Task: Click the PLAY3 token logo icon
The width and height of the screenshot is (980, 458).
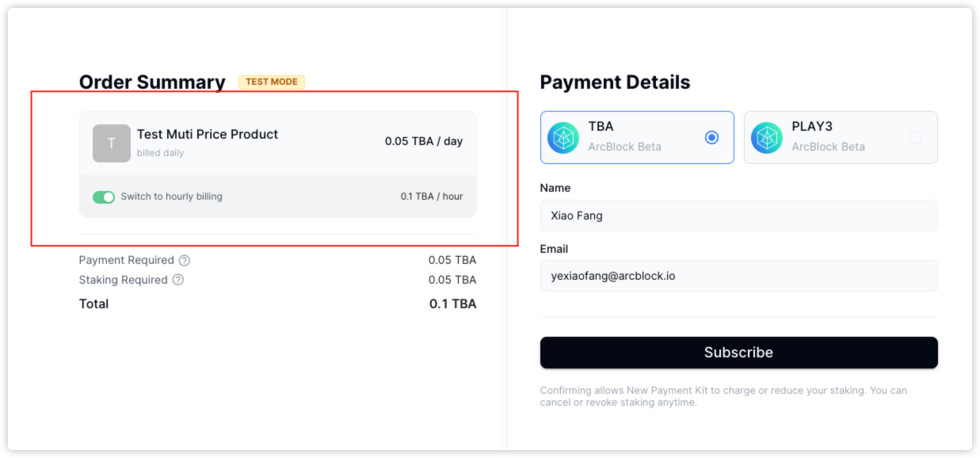Action: pos(767,138)
